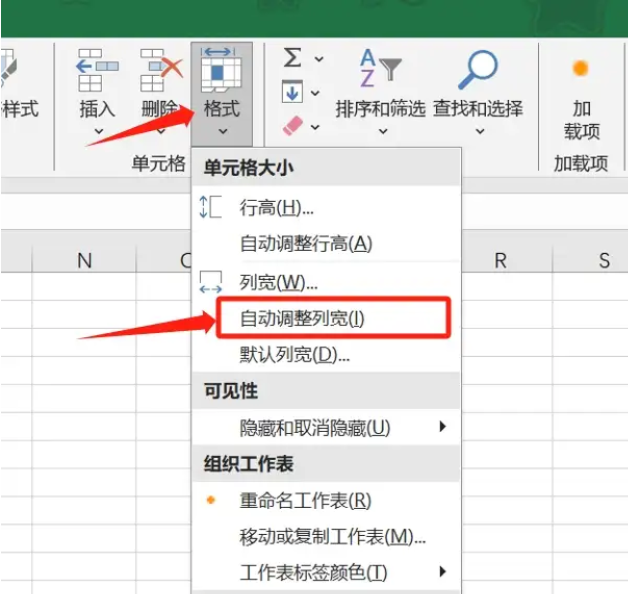Click the 排序和筛选 label
Viewport: 628px width, 594px height.
pyautogui.click(x=380, y=109)
